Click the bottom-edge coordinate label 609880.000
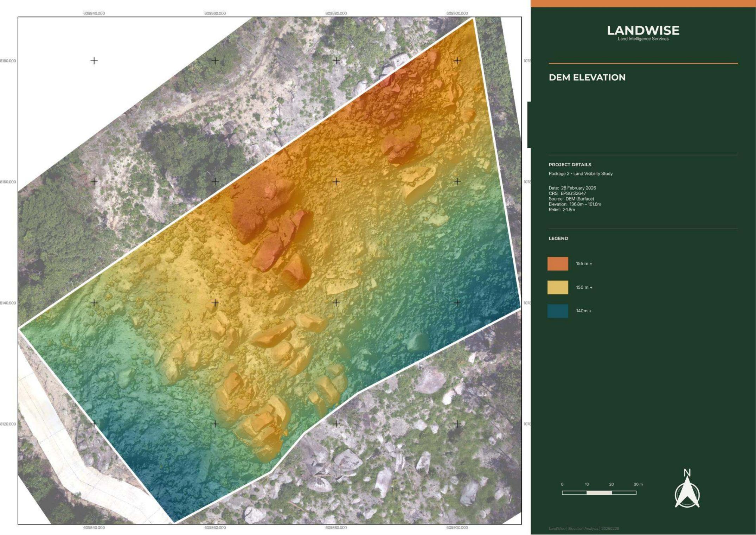Screen dimensions: 756x535 coord(336,528)
